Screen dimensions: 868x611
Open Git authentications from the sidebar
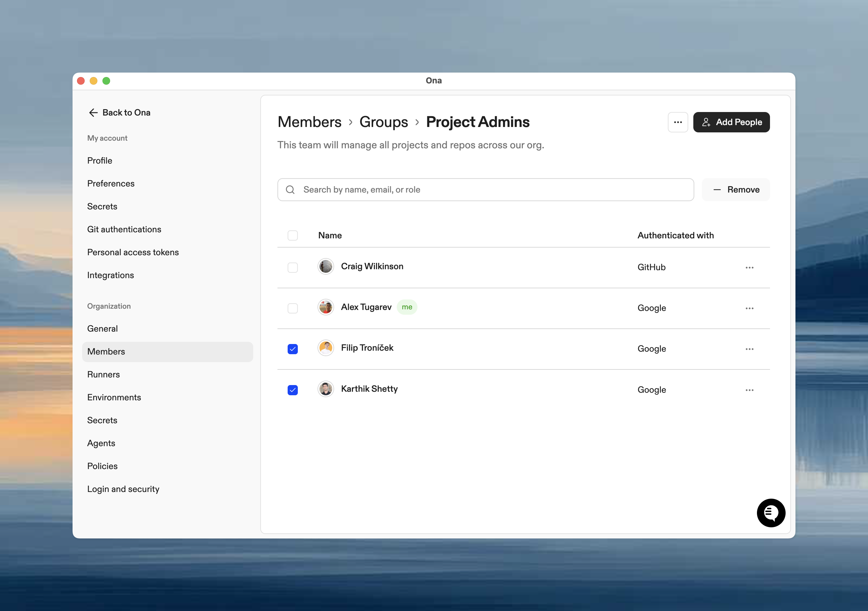pos(124,229)
